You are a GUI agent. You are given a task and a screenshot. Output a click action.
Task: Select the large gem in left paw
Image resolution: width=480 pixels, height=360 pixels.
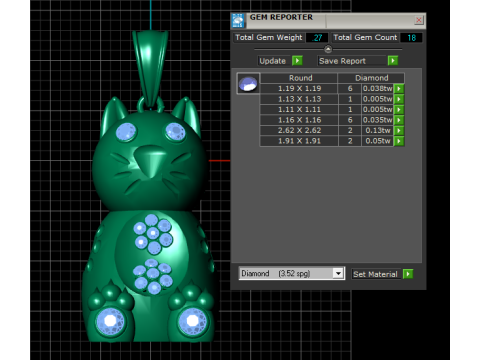click(x=110, y=322)
